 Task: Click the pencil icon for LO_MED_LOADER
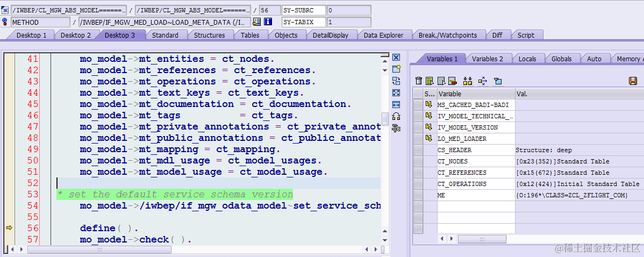430,138
